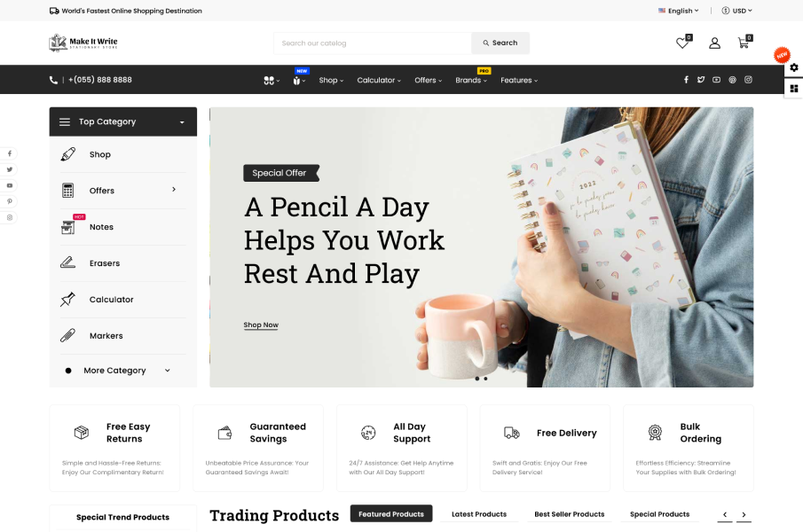Image resolution: width=803 pixels, height=532 pixels.
Task: Select the second slider dot on banner
Action: 485,379
